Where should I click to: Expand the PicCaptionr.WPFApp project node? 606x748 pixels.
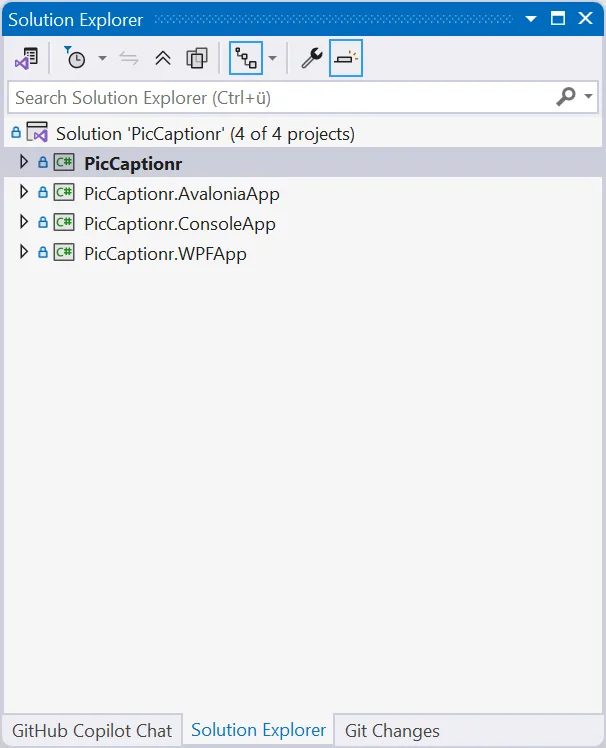pos(24,253)
